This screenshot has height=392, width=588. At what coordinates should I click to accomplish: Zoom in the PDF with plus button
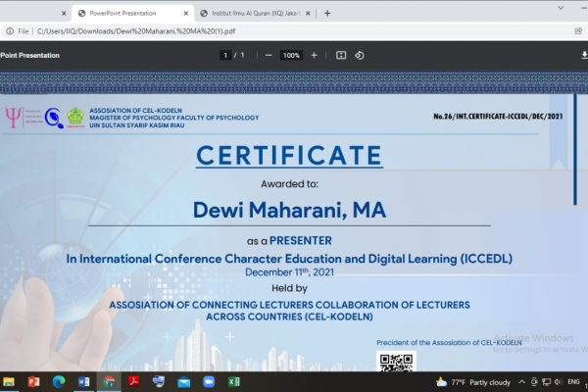pyautogui.click(x=314, y=55)
